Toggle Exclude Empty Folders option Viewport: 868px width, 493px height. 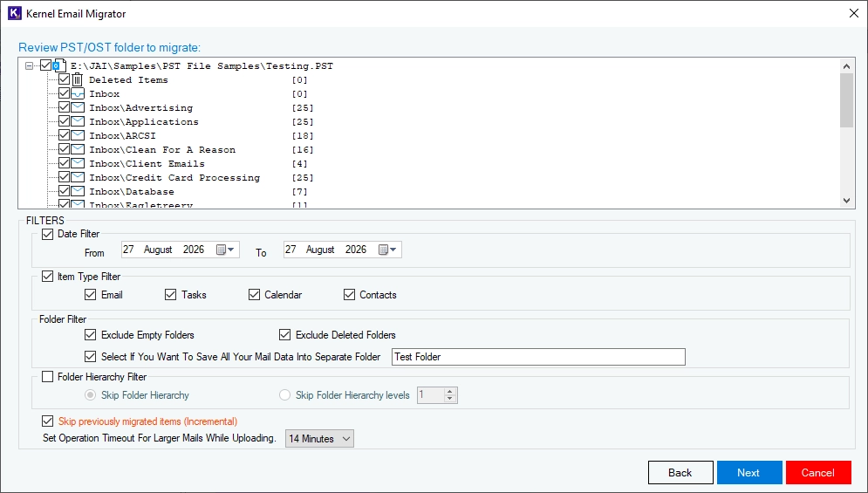(x=90, y=334)
